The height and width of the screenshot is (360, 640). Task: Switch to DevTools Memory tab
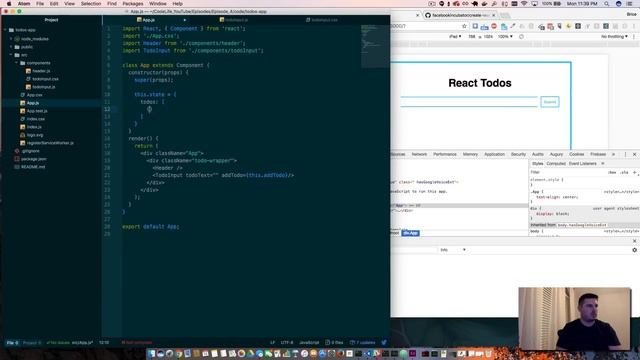coord(470,154)
